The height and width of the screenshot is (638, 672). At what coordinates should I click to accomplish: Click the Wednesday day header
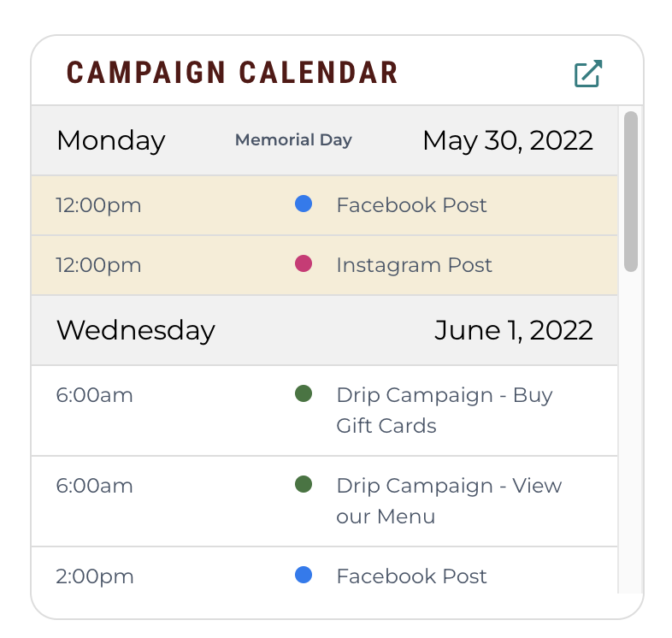point(136,331)
